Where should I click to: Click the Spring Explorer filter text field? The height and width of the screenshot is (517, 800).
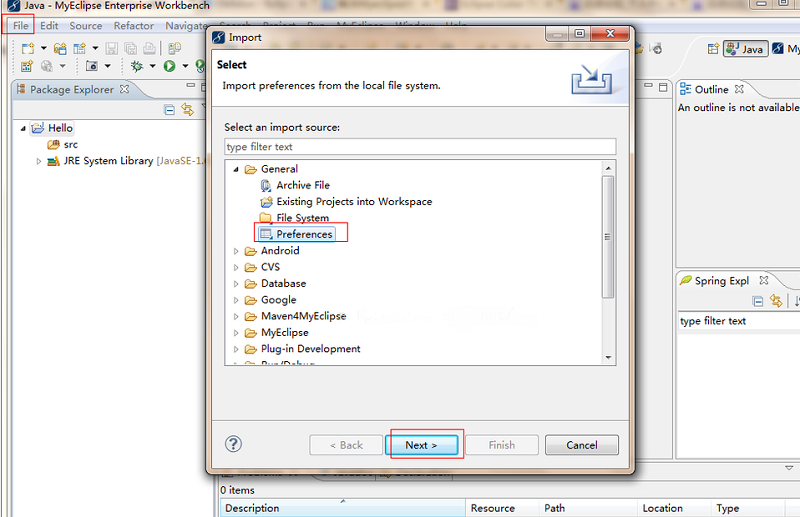click(x=739, y=321)
